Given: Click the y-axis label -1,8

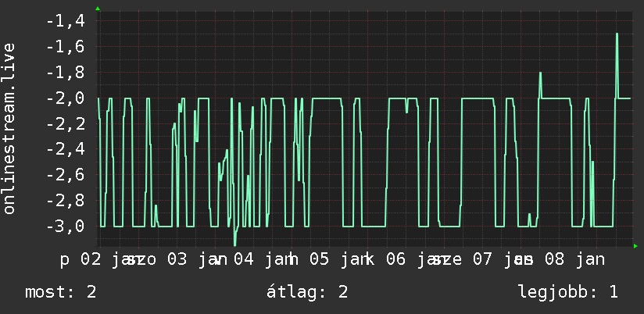Looking at the screenshot, I should (66, 73).
